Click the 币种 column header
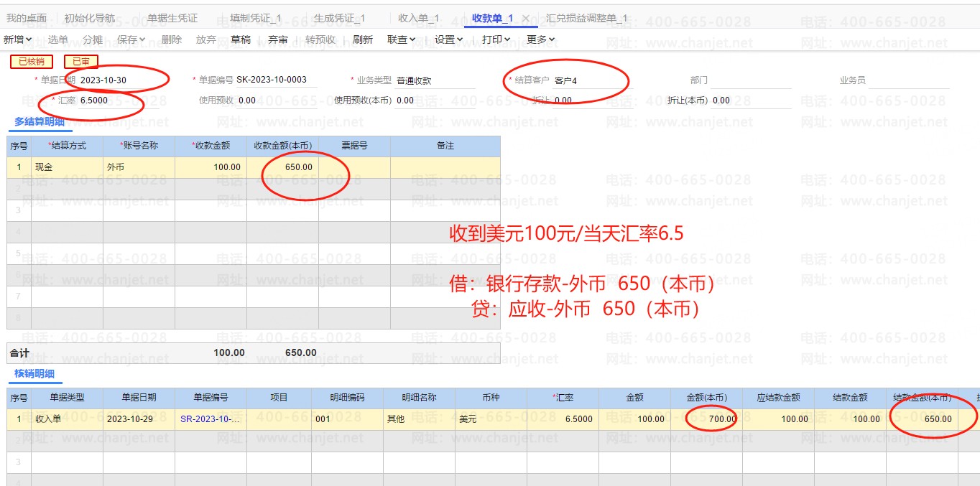 coord(491,398)
